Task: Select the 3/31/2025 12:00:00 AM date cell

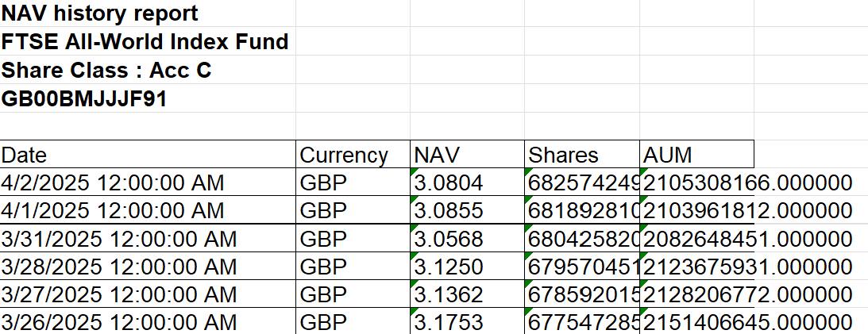Action: click(148, 238)
